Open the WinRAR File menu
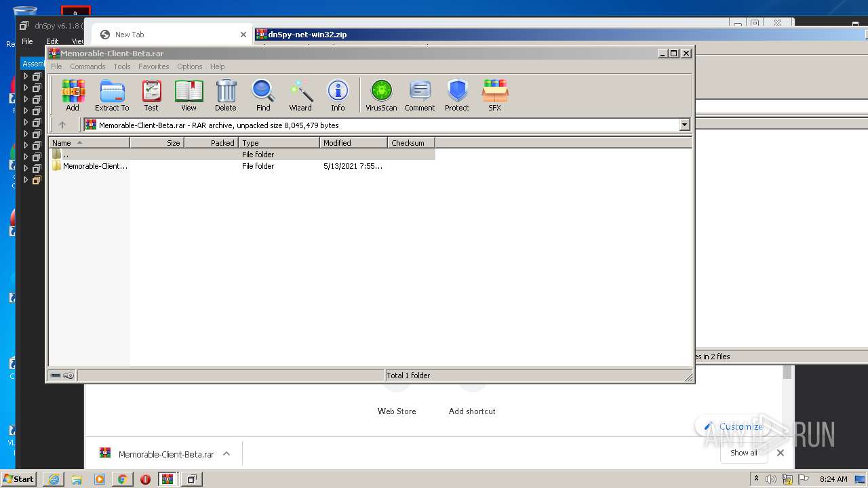 [x=56, y=66]
